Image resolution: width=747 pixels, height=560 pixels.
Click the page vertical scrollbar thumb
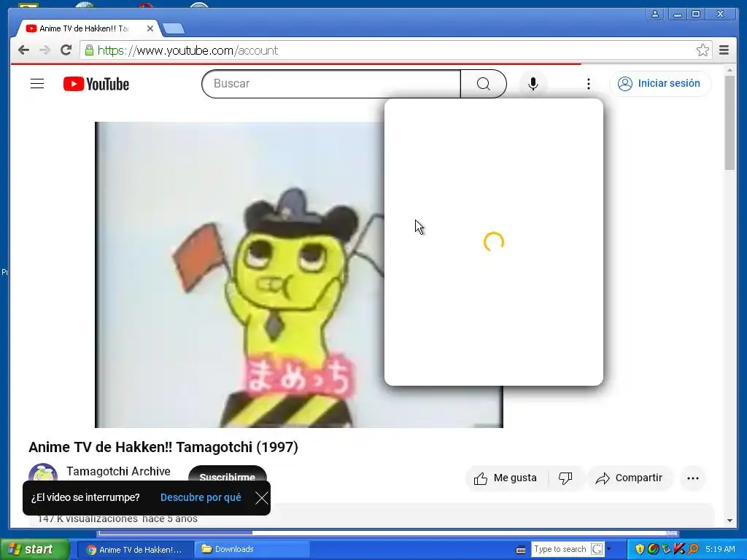tap(729, 122)
